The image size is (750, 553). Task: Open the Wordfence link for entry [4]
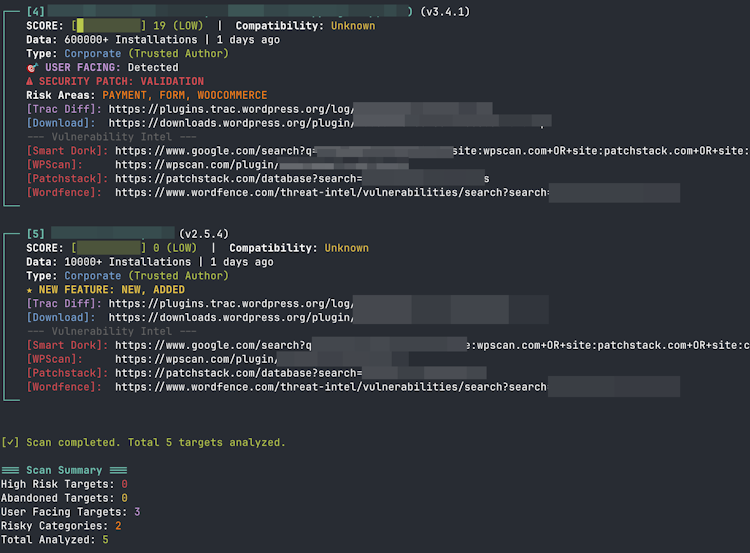(397, 192)
